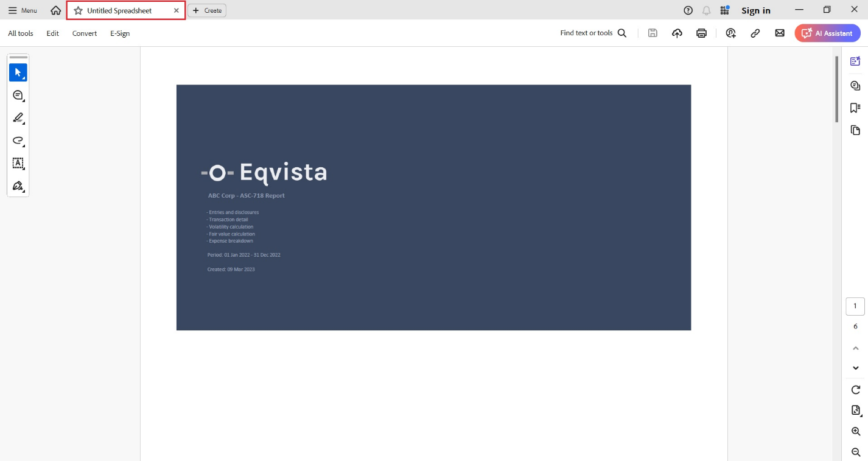
Task: Click the share with others icon
Action: pyautogui.click(x=731, y=33)
